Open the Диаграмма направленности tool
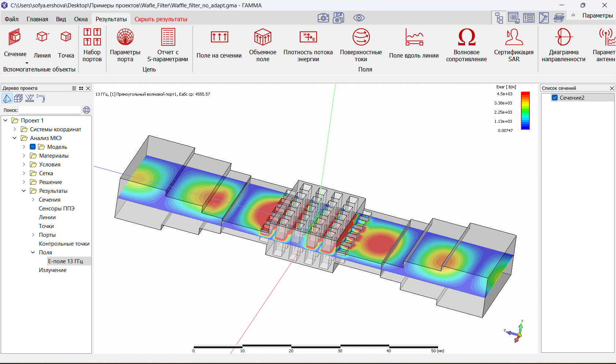The height and width of the screenshot is (364, 616). point(563,37)
